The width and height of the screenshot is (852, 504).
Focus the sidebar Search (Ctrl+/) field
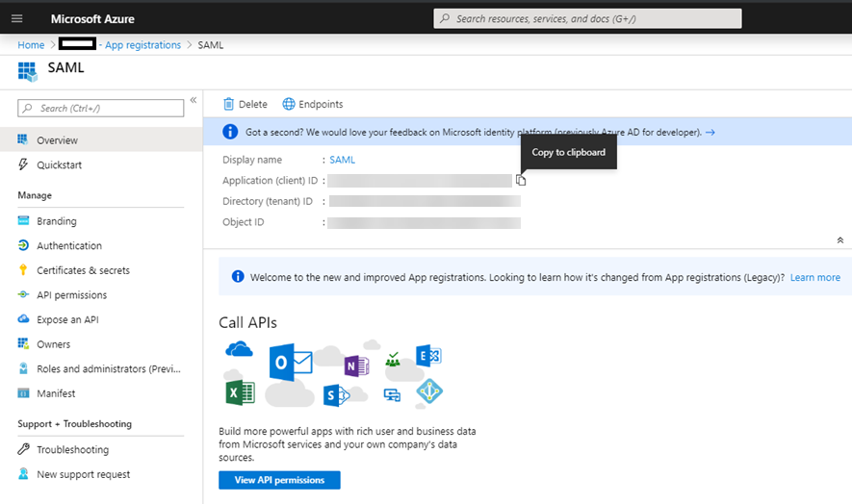click(x=100, y=108)
